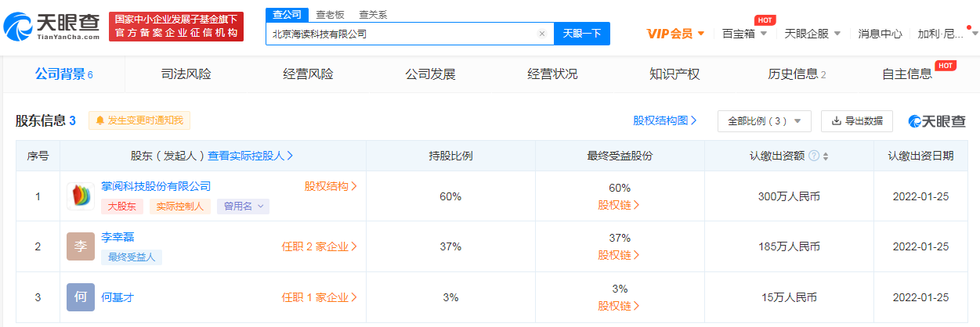Click the 何基才 avatar icon
This screenshot has width=980, height=327.
point(81,297)
